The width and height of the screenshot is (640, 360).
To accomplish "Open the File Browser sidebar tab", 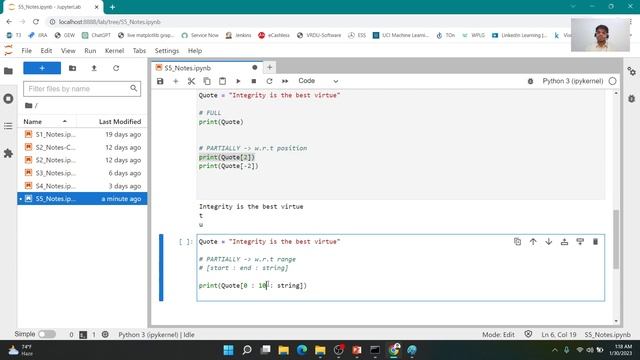I will tap(8, 71).
